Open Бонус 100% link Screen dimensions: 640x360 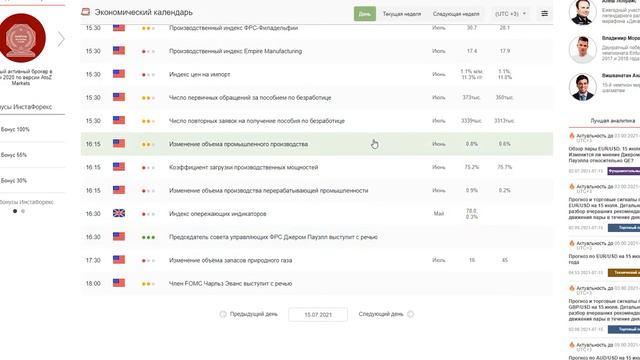15,129
